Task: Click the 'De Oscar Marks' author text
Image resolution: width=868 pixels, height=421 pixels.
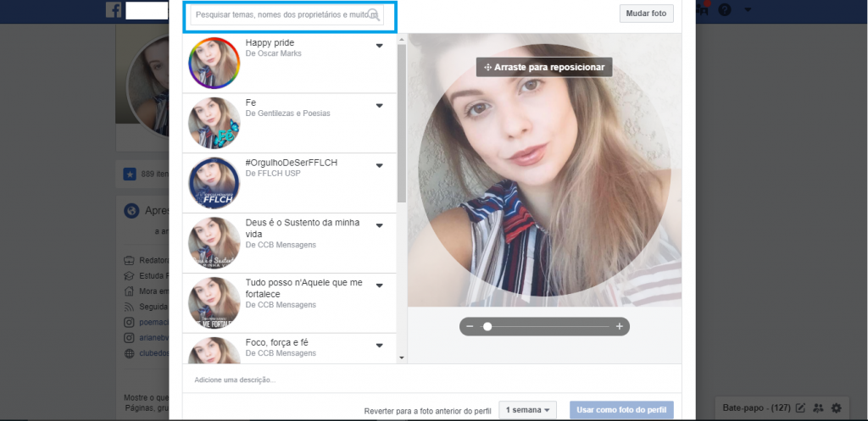Action: (274, 53)
